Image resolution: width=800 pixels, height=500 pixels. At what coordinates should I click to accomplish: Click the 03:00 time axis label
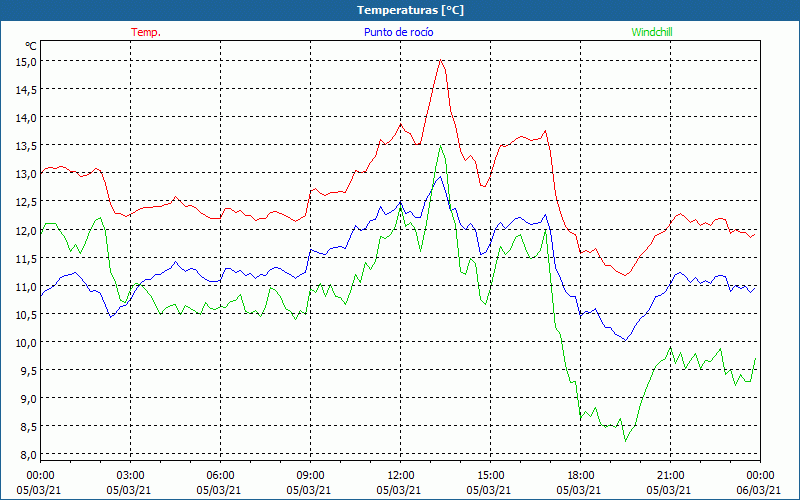(131, 476)
